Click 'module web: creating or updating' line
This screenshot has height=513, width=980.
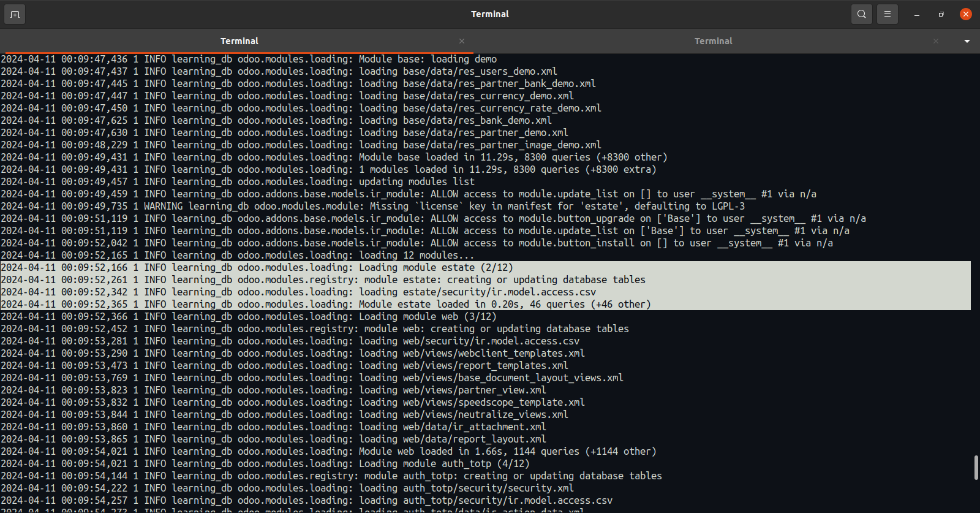click(x=315, y=329)
